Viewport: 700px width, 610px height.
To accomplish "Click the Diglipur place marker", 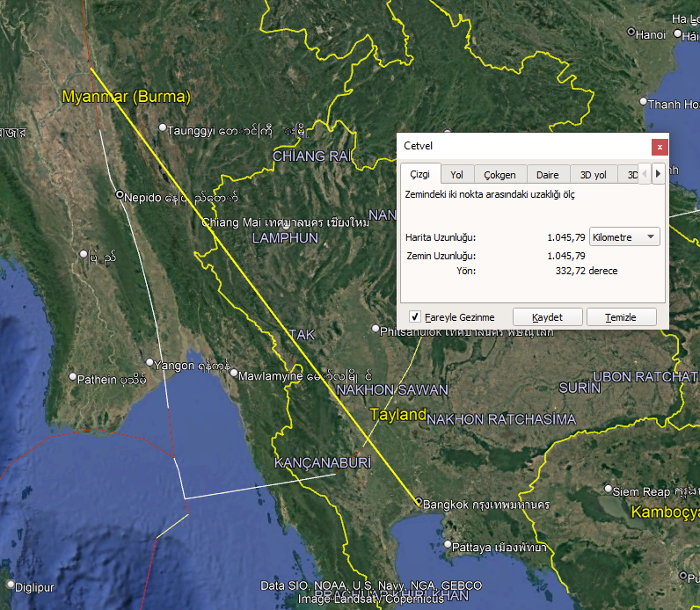I will [x=11, y=585].
